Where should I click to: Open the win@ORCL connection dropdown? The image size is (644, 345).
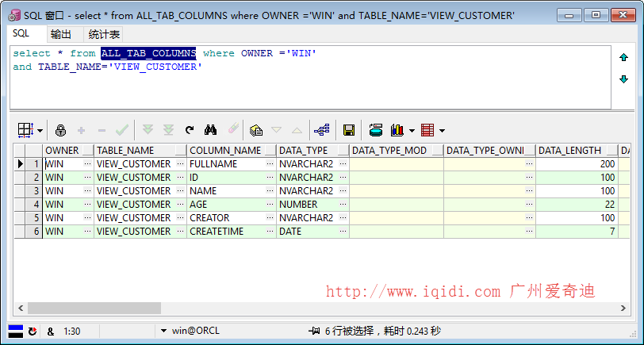click(x=164, y=331)
